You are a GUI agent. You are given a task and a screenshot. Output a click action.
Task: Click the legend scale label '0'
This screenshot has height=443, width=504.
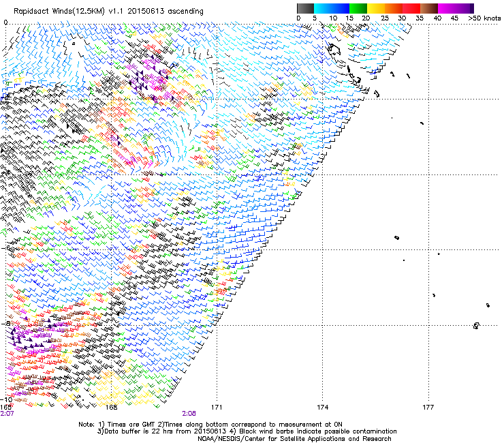pos(298,18)
